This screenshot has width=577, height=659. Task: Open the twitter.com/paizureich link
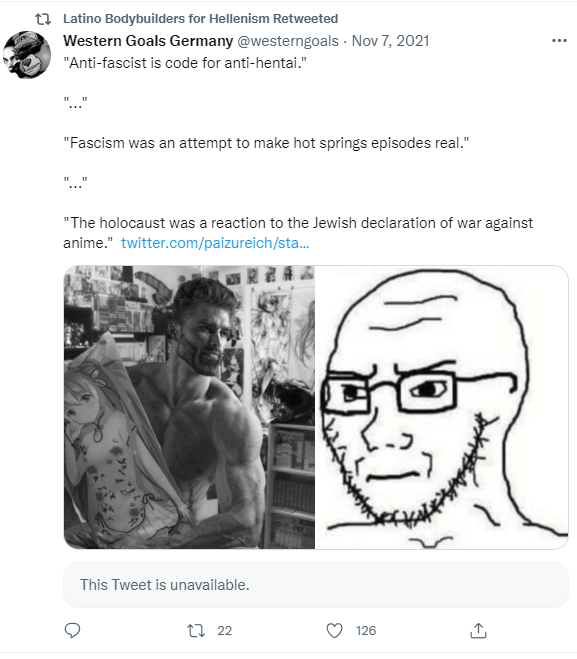[215, 243]
